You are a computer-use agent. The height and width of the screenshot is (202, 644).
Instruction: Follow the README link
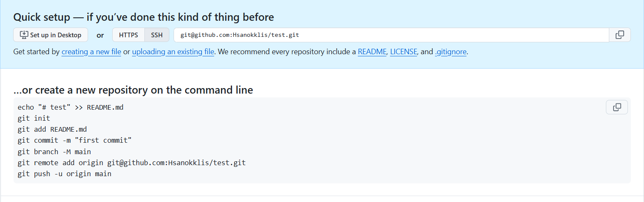coord(372,52)
